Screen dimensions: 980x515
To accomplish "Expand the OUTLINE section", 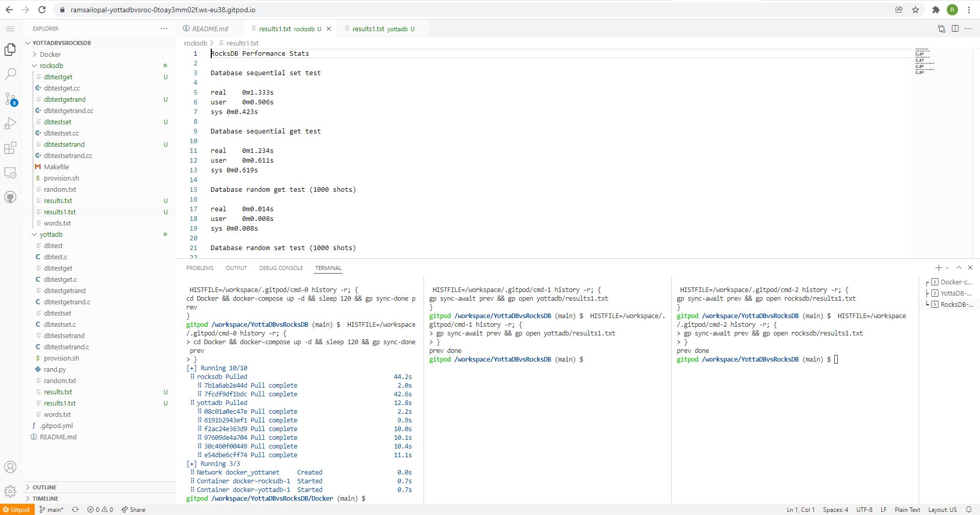I will point(44,487).
